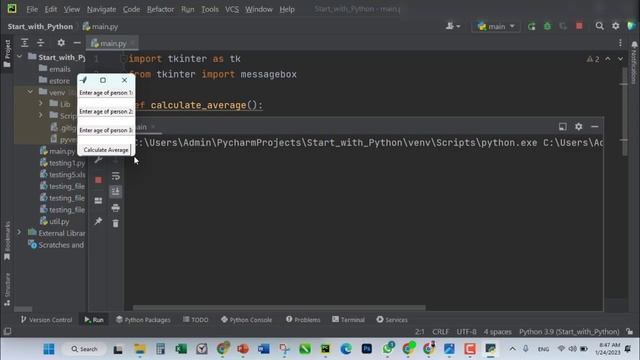Select Scratches and Consoles node
Image resolution: width=640 pixels, height=360 pixels.
pos(56,245)
